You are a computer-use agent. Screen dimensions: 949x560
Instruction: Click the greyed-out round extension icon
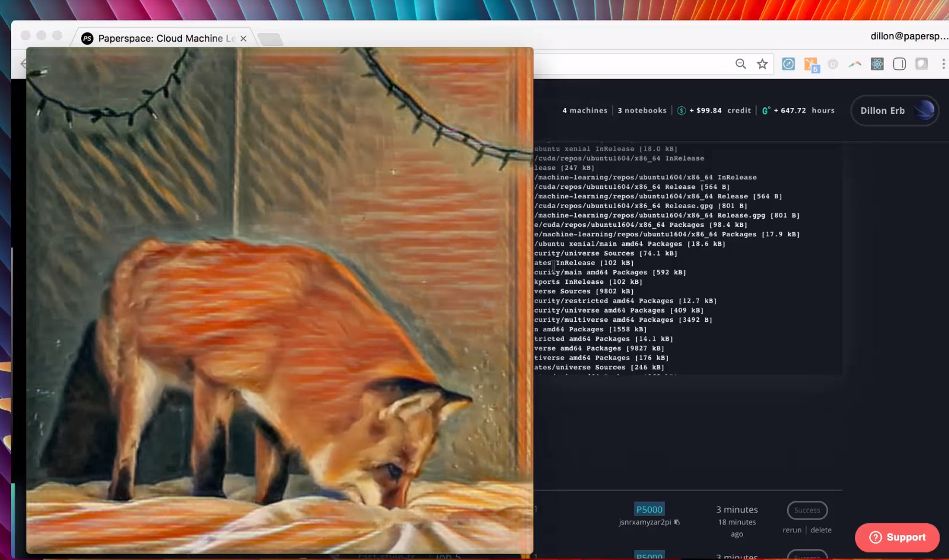click(x=833, y=64)
